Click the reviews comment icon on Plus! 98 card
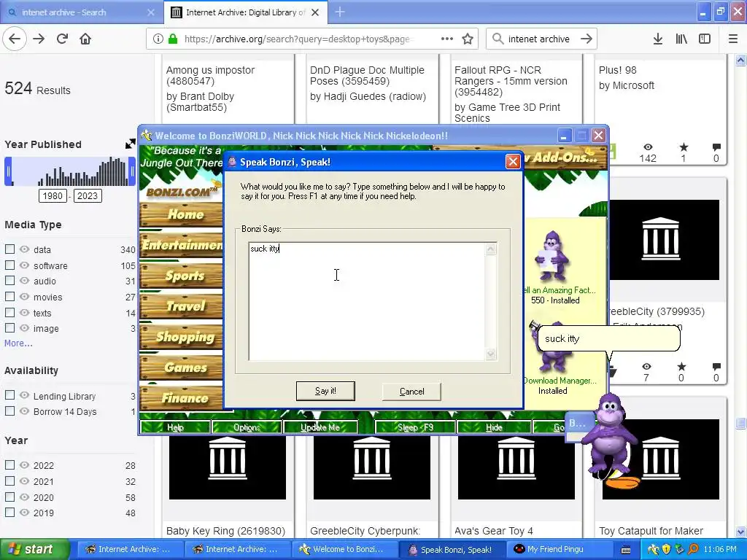This screenshot has width=747, height=560. coord(716,147)
